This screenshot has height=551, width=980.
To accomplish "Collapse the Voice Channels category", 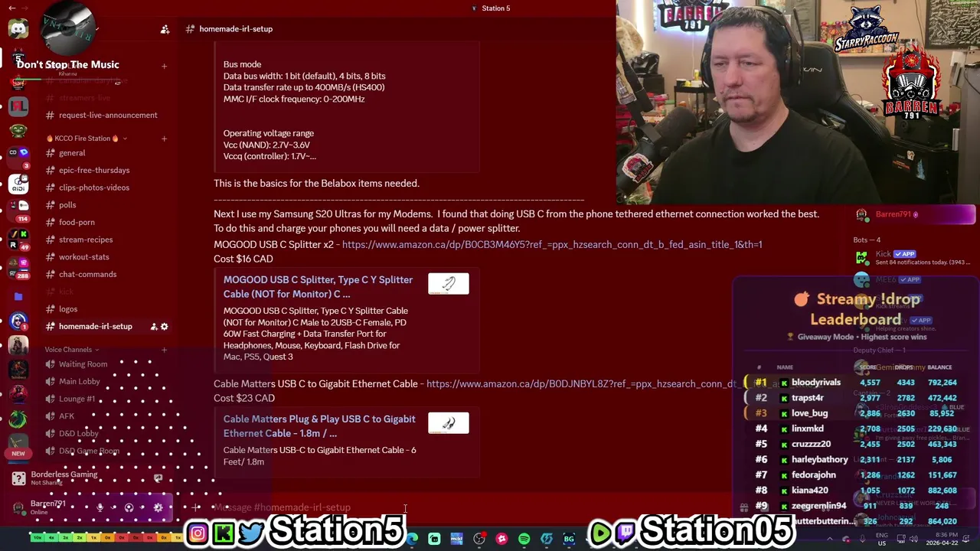I will coord(72,350).
